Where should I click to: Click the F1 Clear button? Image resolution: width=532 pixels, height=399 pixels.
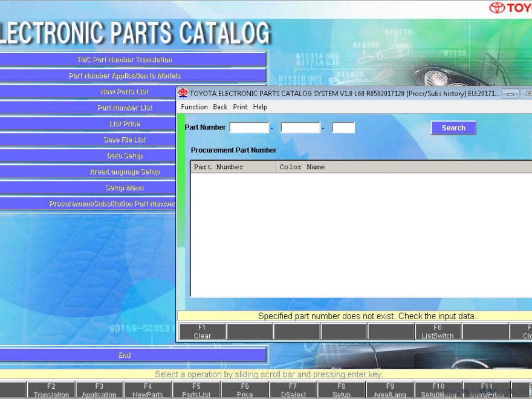202,331
